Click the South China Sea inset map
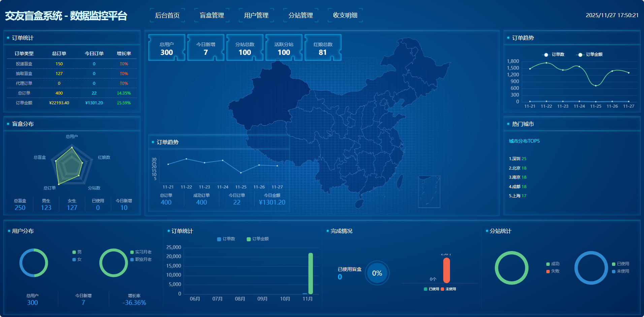 (429, 191)
